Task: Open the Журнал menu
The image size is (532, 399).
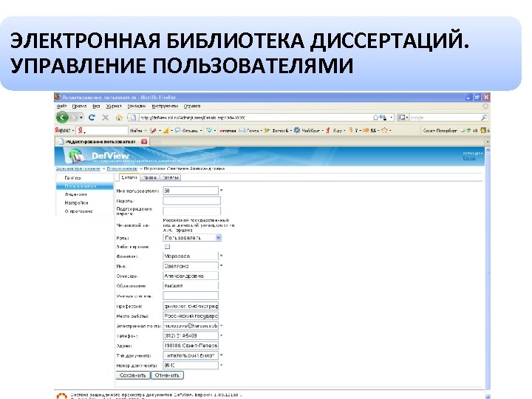Action: (113, 106)
